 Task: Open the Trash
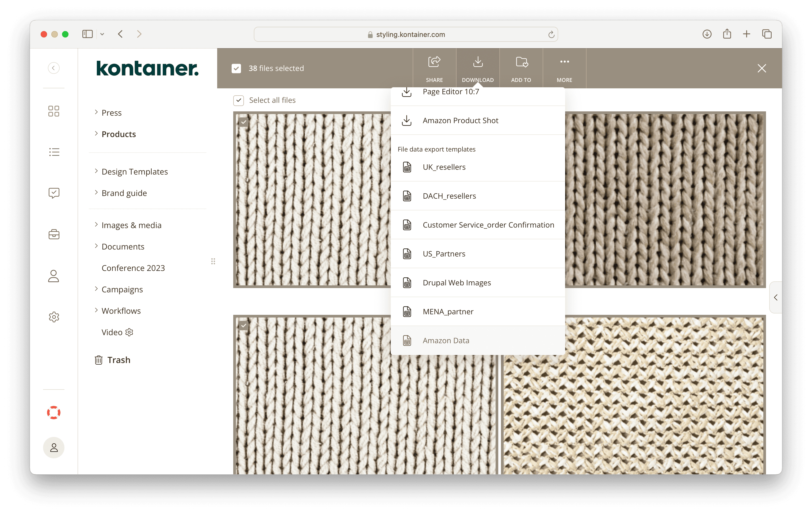click(x=118, y=360)
